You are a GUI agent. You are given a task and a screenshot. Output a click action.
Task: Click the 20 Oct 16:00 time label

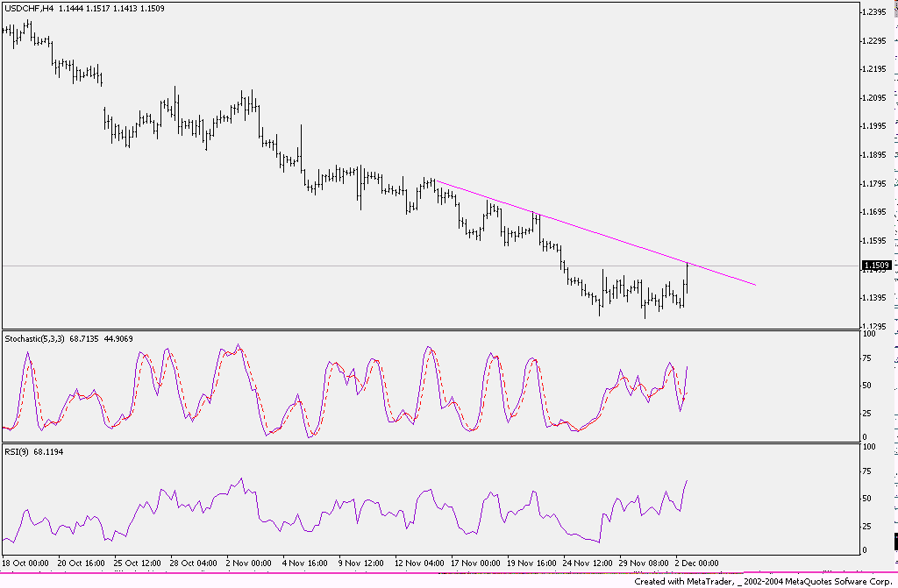(x=82, y=563)
